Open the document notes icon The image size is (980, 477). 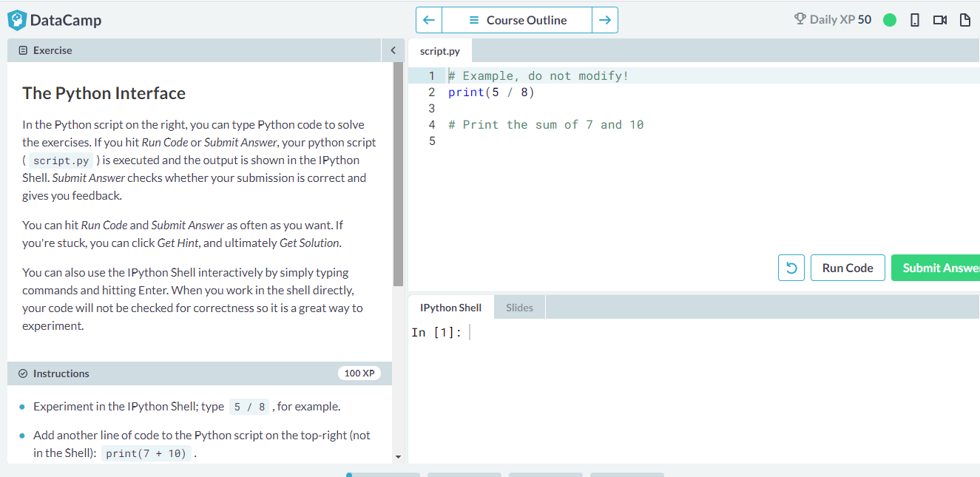point(964,20)
